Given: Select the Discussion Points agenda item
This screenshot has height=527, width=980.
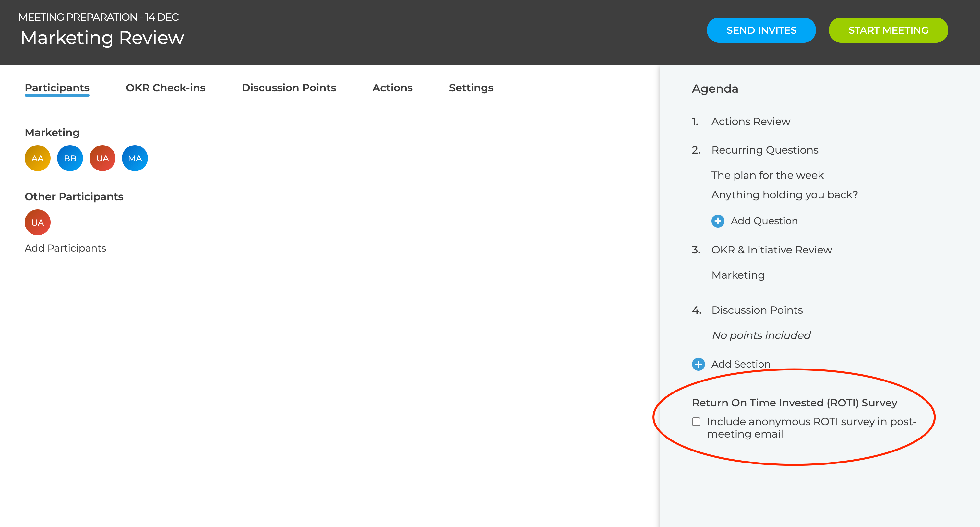Looking at the screenshot, I should coord(757,310).
